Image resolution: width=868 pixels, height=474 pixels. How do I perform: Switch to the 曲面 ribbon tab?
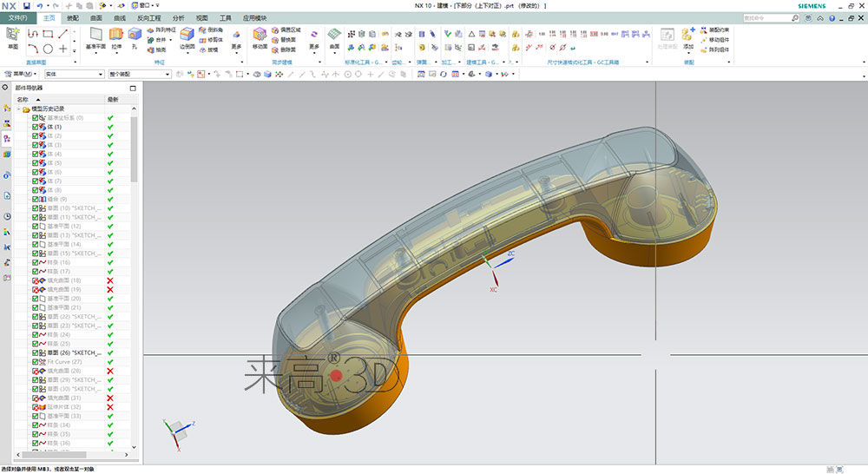[95, 17]
